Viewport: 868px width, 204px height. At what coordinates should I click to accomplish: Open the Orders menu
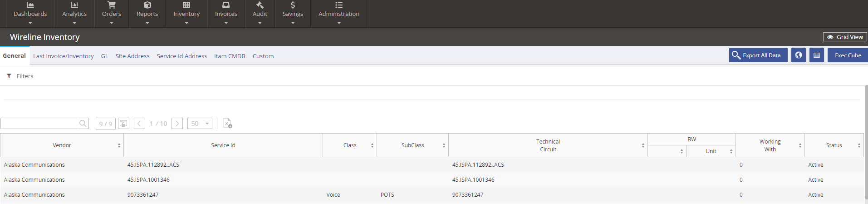point(112,14)
